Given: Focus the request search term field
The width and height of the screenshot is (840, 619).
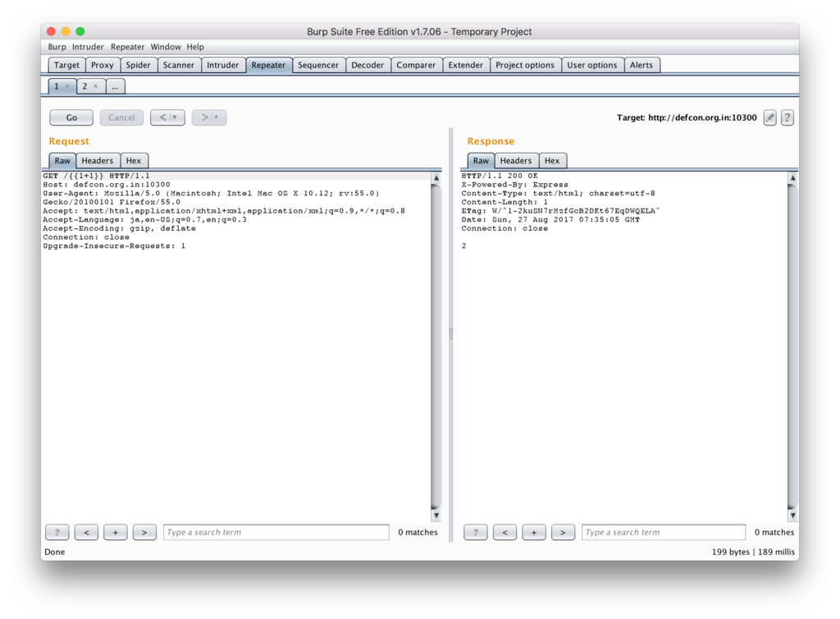Looking at the screenshot, I should pyautogui.click(x=276, y=532).
